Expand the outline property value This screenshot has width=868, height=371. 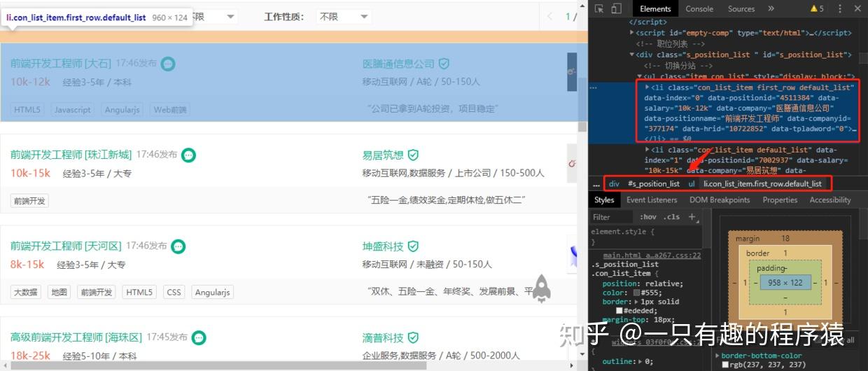[640, 361]
